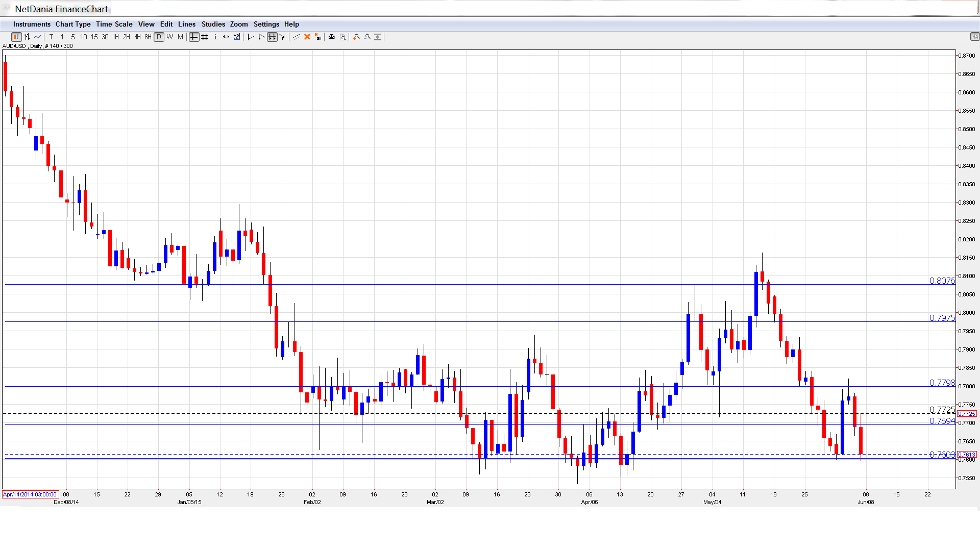Select the draw trendline tool icon

click(296, 37)
